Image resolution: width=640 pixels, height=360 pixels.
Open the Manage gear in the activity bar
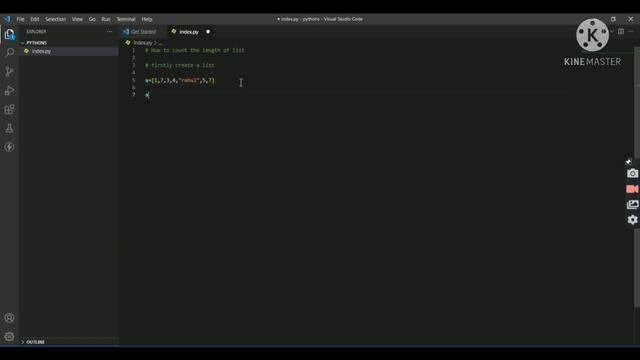(9, 337)
